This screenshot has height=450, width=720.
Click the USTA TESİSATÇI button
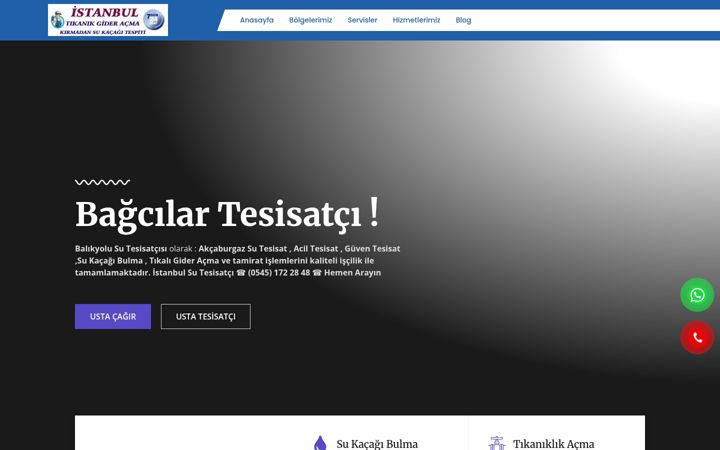point(206,316)
